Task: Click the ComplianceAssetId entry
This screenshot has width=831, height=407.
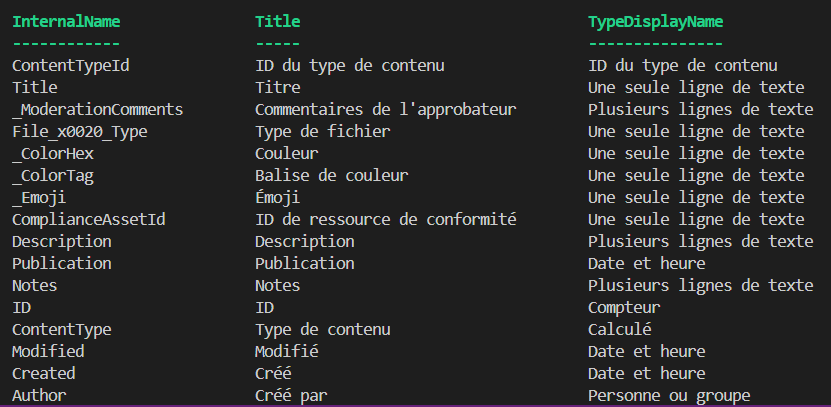Action: pyautogui.click(x=89, y=219)
